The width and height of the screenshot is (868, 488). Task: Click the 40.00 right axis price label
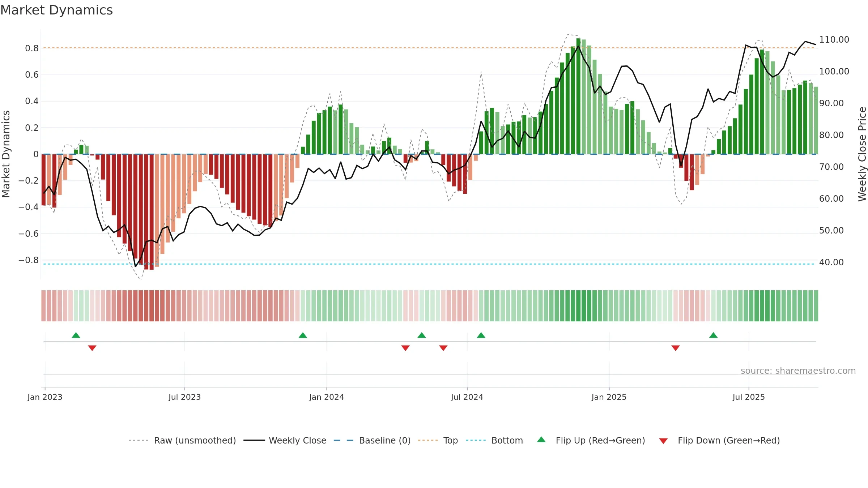pyautogui.click(x=831, y=262)
